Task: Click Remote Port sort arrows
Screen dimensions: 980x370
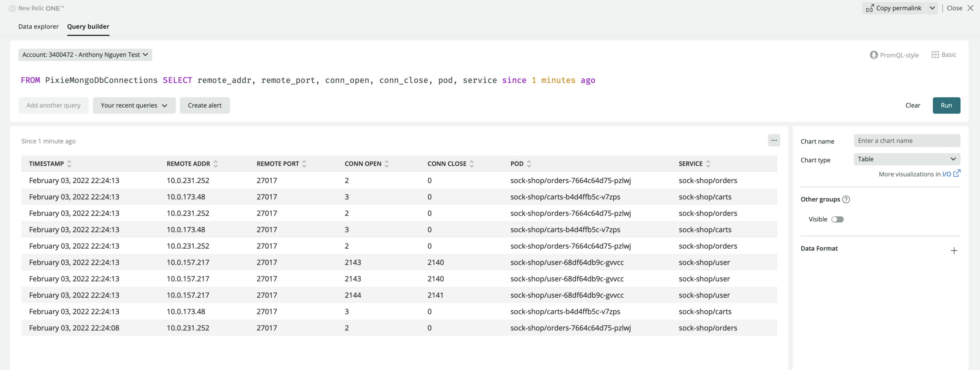Action: coord(304,164)
